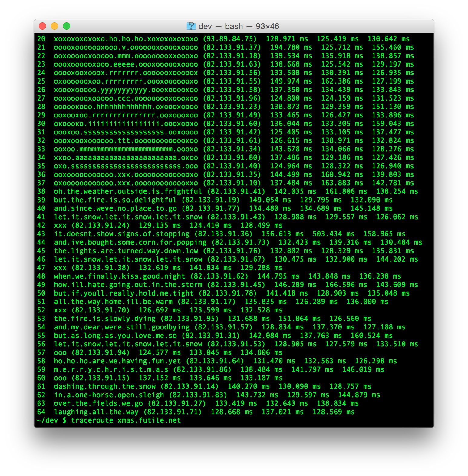
Task: Click hostname 'ho.ho.ho.are.we.having.fun.yet'
Action: click(x=117, y=361)
